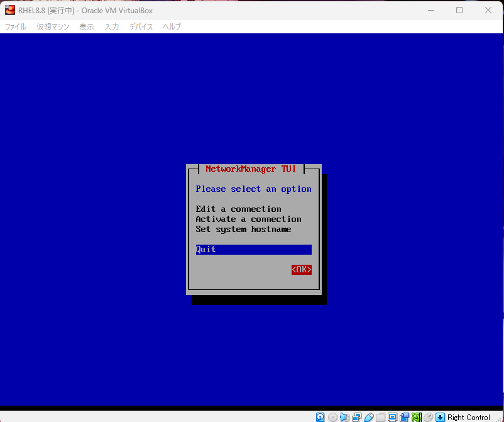This screenshot has width=504, height=422.
Task: Open the 入力 menu
Action: click(x=112, y=26)
